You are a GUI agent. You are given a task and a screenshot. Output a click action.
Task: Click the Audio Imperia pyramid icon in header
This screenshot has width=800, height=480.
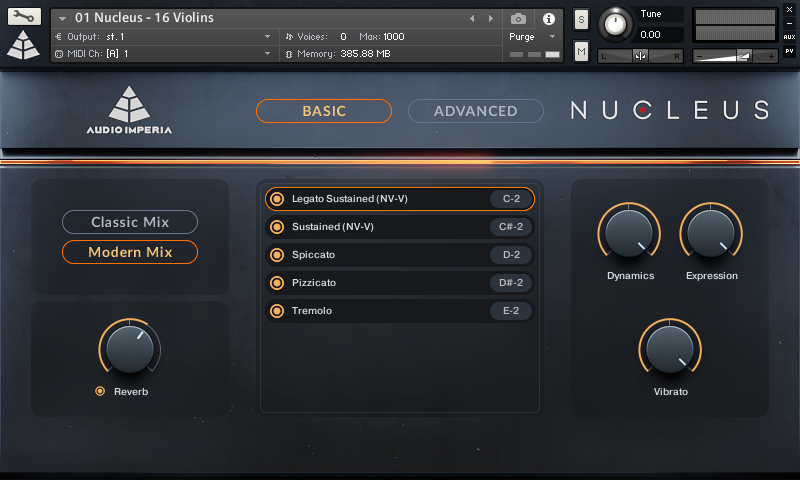[x=23, y=45]
